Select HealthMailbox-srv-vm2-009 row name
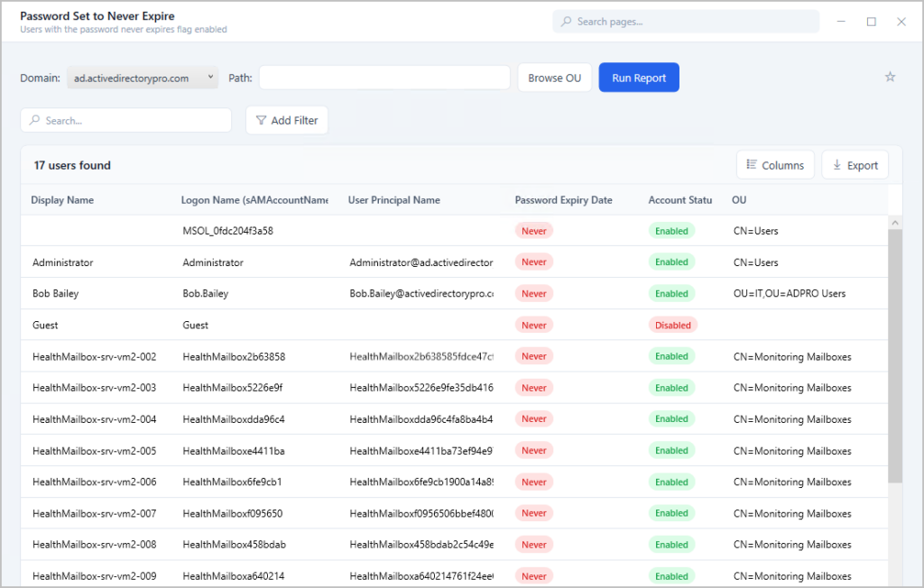Image resolution: width=924 pixels, height=588 pixels. pyautogui.click(x=94, y=576)
